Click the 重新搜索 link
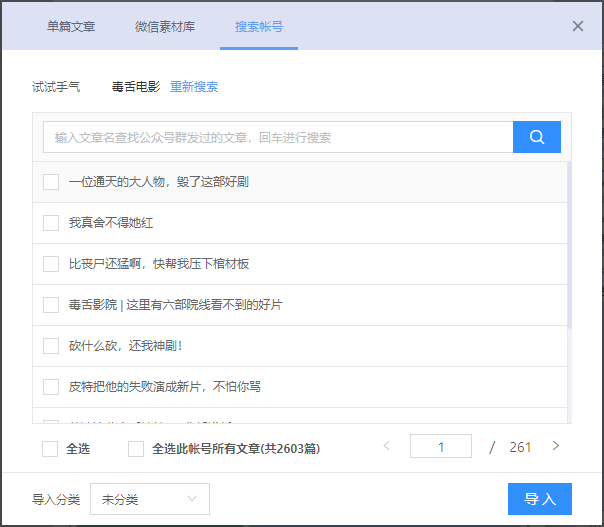This screenshot has height=527, width=604. pyautogui.click(x=194, y=86)
